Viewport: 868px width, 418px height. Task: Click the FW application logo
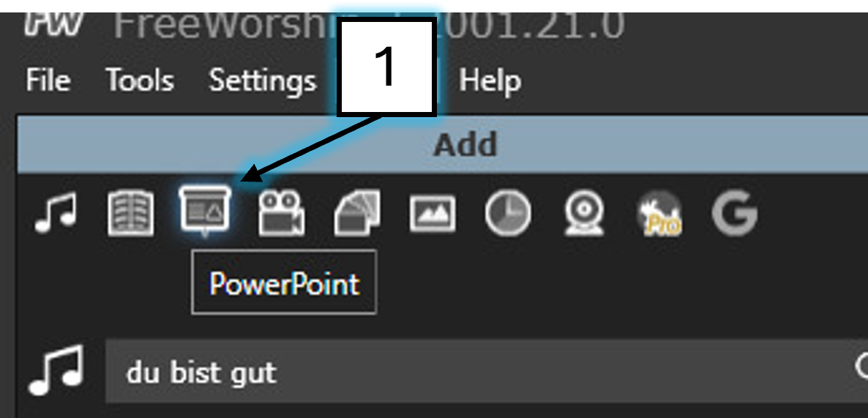click(x=54, y=24)
